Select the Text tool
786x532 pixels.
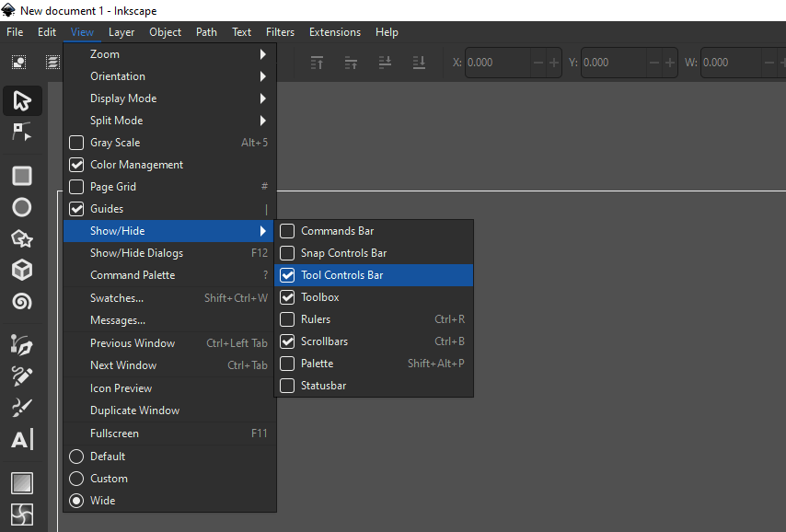point(22,440)
